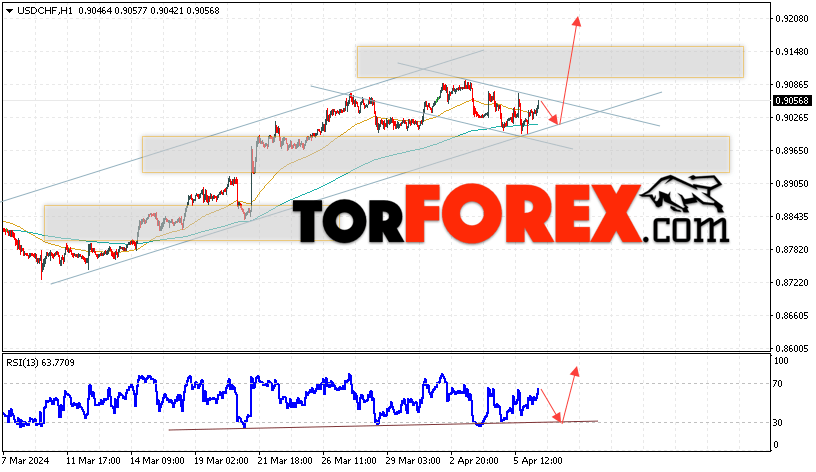816x472 pixels.
Task: Select the 0.90865 price axis label
Action: tap(792, 84)
